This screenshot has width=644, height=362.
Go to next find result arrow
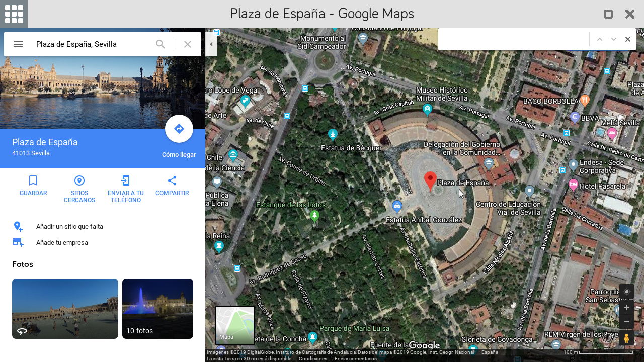pyautogui.click(x=614, y=39)
